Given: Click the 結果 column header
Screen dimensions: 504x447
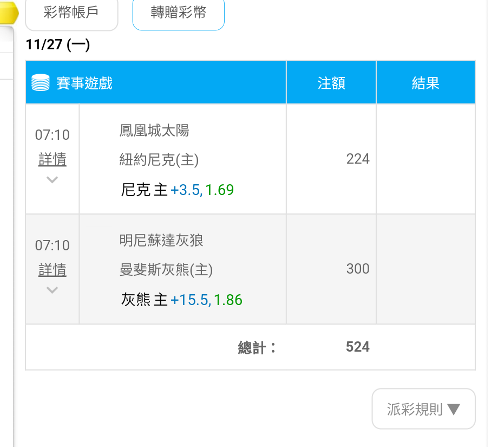Looking at the screenshot, I should tap(426, 82).
